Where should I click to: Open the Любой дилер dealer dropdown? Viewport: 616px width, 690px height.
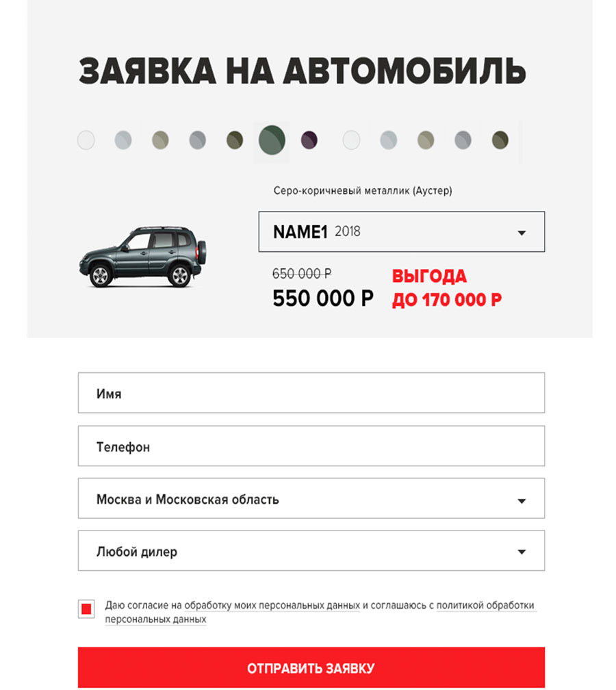coord(311,551)
